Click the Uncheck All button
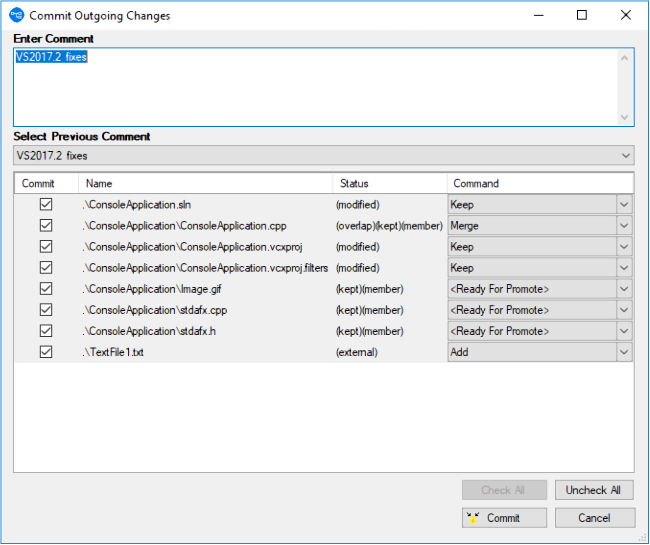 click(x=594, y=490)
